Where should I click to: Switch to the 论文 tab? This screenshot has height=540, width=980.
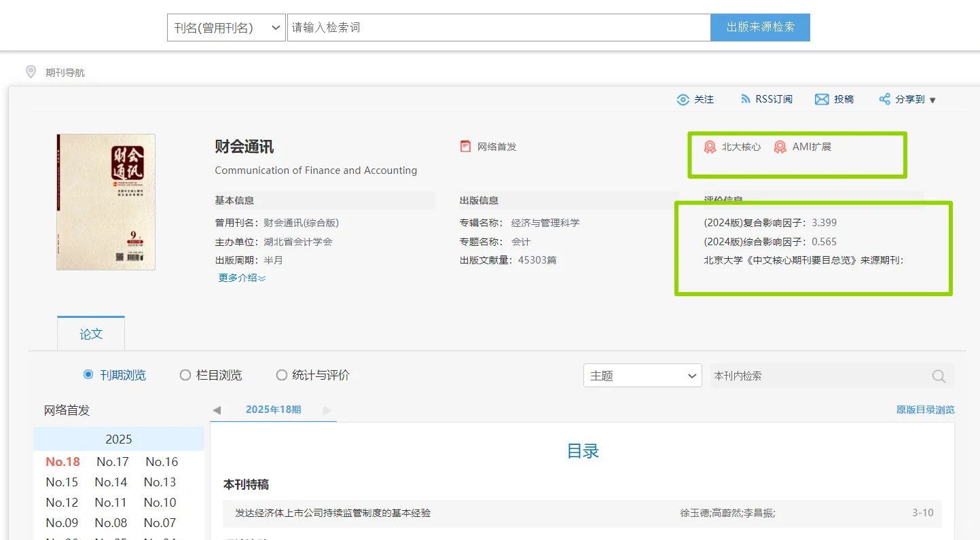click(x=91, y=334)
